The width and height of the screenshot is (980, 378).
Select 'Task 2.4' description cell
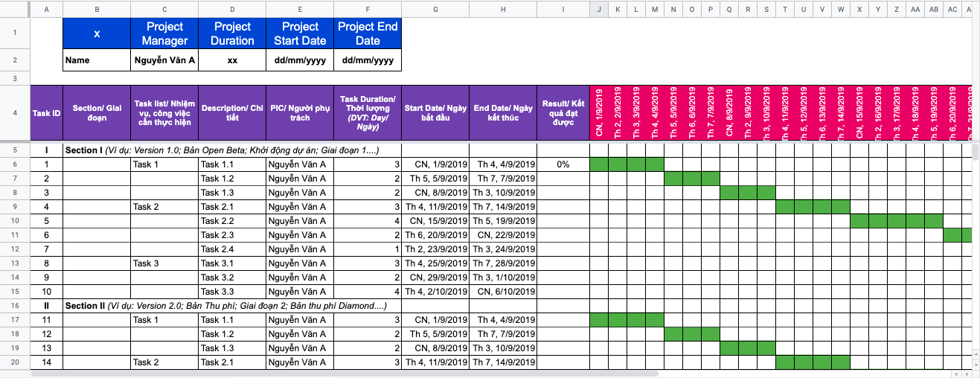click(x=232, y=249)
